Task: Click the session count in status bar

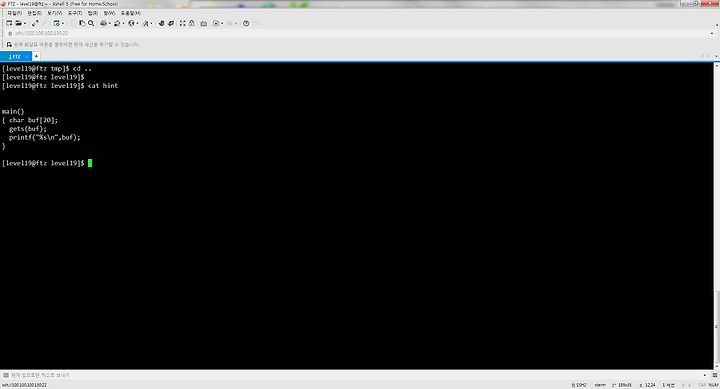Action: (x=668, y=385)
